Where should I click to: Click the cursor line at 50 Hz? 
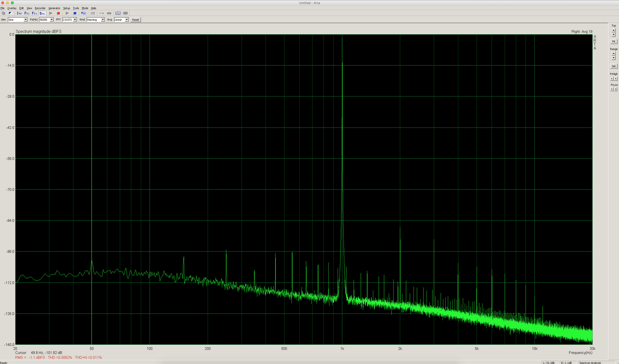[x=91, y=189]
